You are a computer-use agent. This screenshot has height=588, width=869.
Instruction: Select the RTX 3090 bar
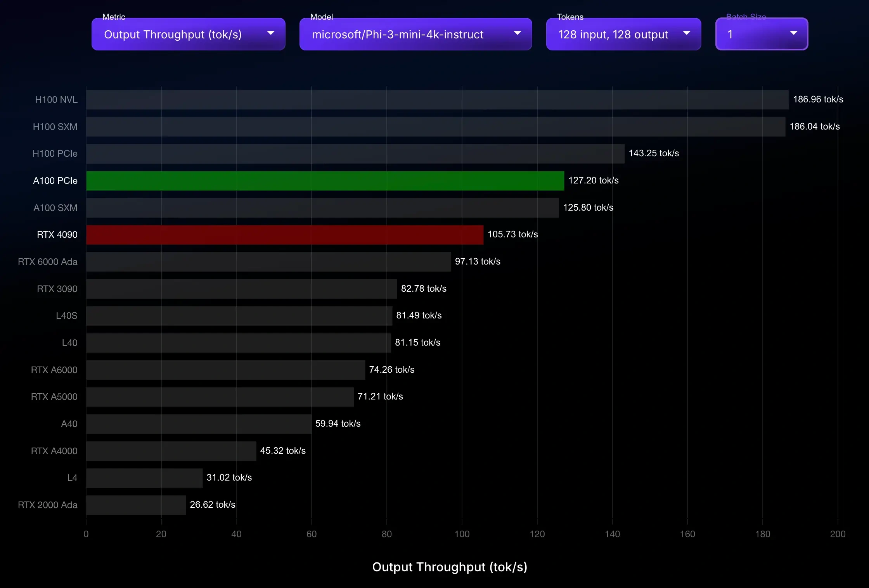(x=241, y=289)
